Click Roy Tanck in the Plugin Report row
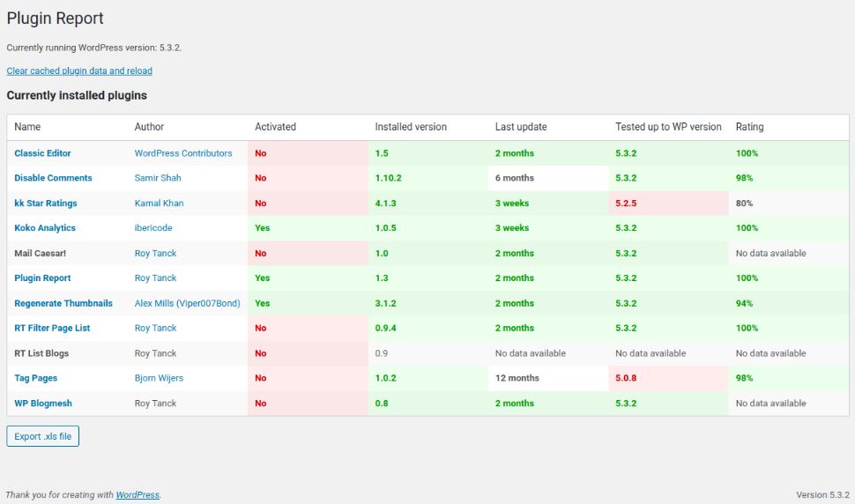Viewport: 855px width, 504px height. pos(155,278)
